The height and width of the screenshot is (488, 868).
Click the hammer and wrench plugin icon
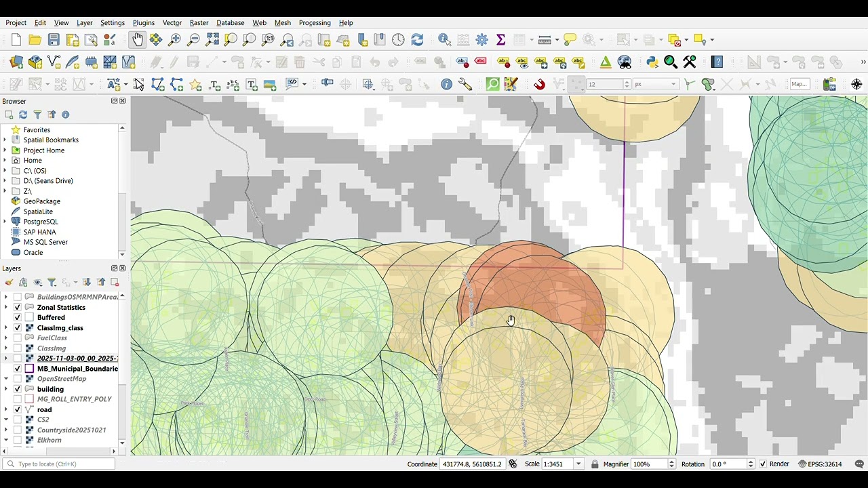(x=690, y=62)
